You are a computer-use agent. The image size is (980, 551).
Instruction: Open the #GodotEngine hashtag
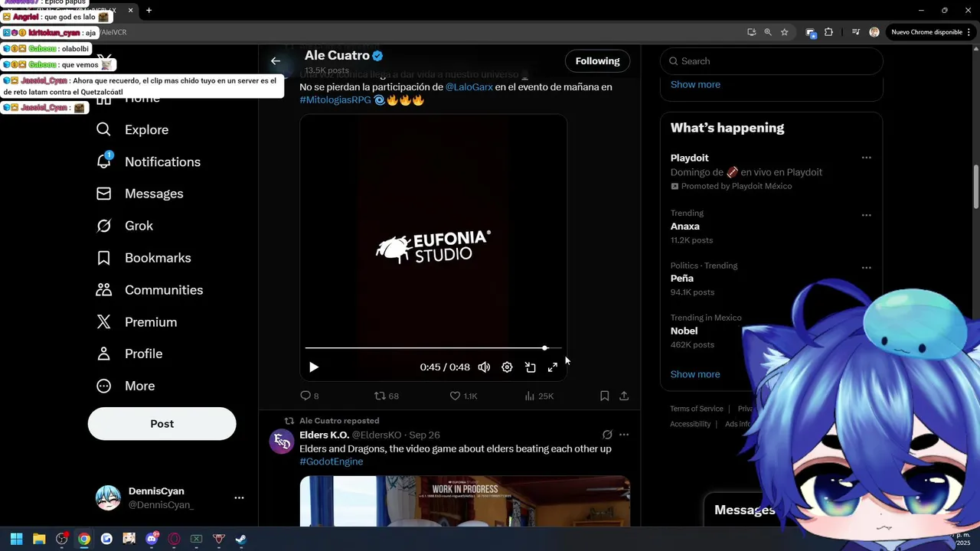pos(332,462)
